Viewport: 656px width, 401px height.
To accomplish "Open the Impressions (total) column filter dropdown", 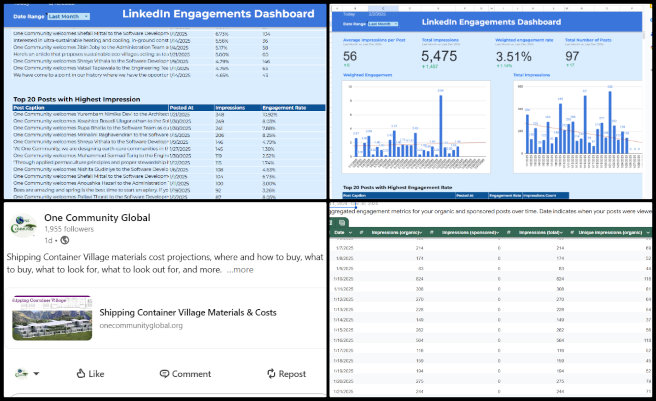I will (561, 232).
